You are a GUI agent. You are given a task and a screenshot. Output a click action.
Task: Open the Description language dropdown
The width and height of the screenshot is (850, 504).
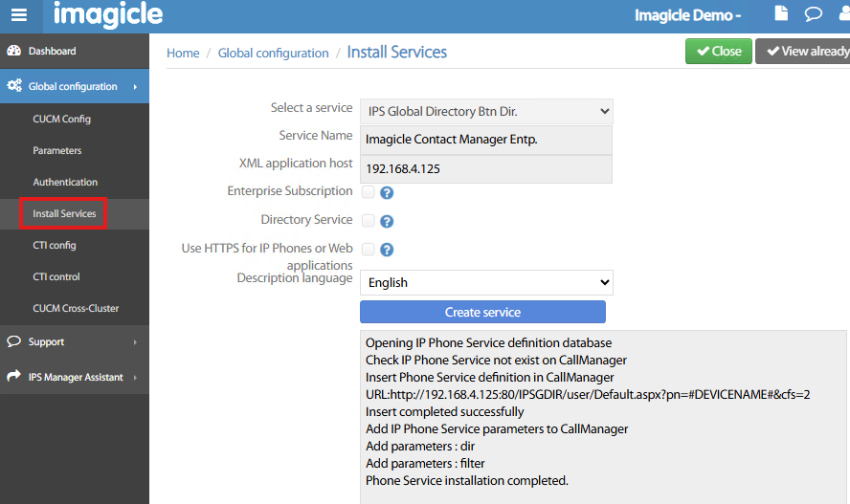pyautogui.click(x=486, y=282)
